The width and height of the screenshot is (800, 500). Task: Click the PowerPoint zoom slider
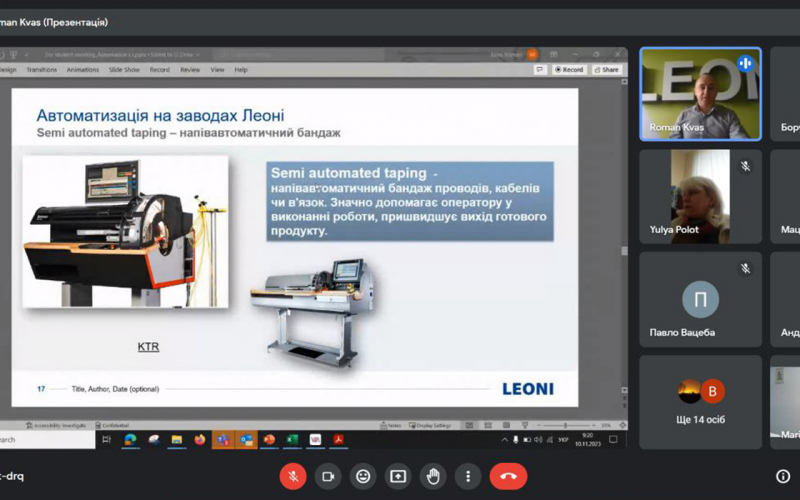click(565, 425)
